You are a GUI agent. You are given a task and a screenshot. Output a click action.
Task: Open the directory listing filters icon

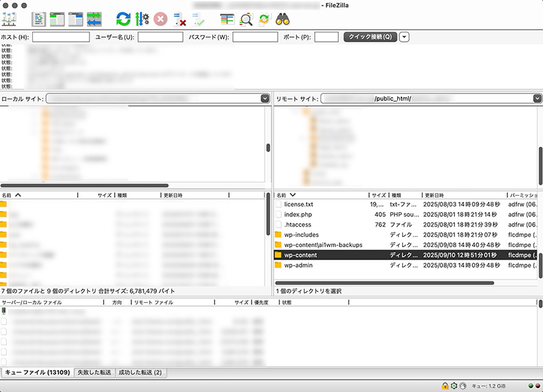pos(228,19)
